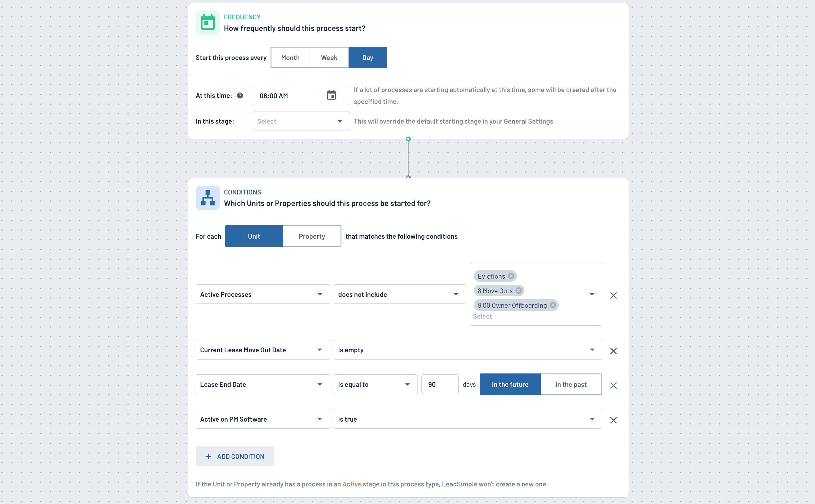Expand the is equal to dropdown
The image size is (815, 504).
tap(375, 384)
